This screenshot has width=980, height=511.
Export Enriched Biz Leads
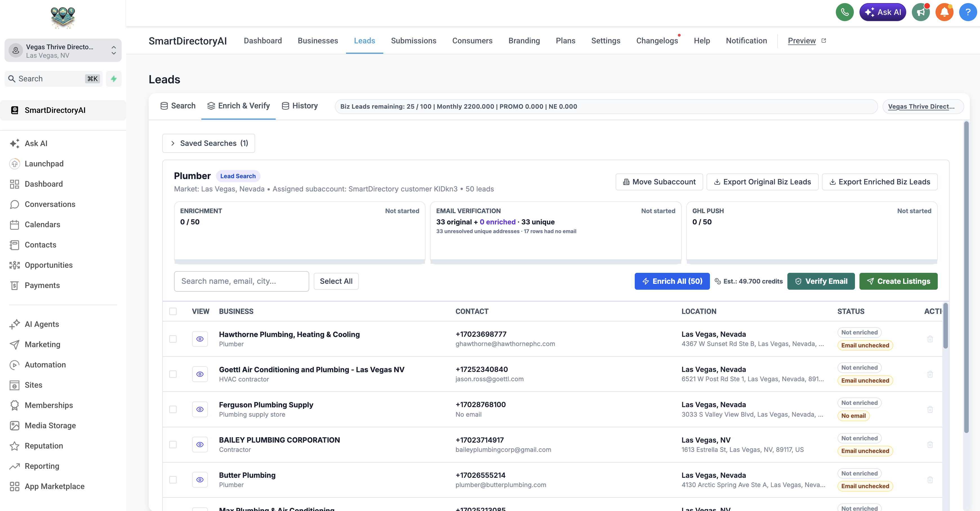[x=879, y=182]
